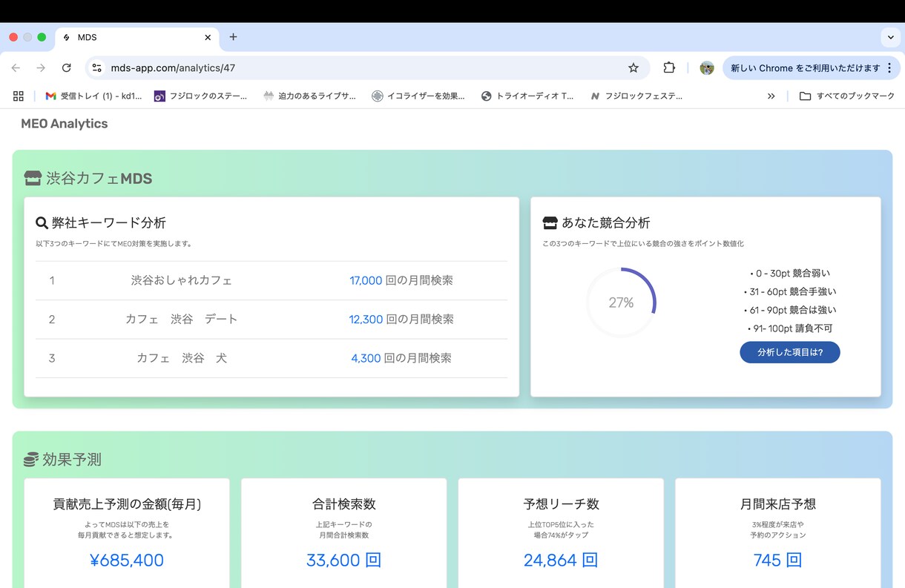Click the 0 - 30pt 競合弱い legend entry
Viewport: 905px width, 588px height.
[x=790, y=273]
